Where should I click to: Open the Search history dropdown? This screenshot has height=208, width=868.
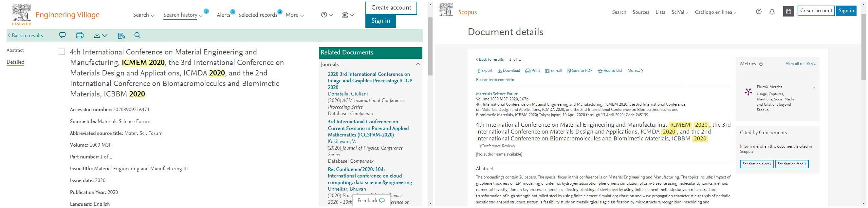tap(183, 15)
